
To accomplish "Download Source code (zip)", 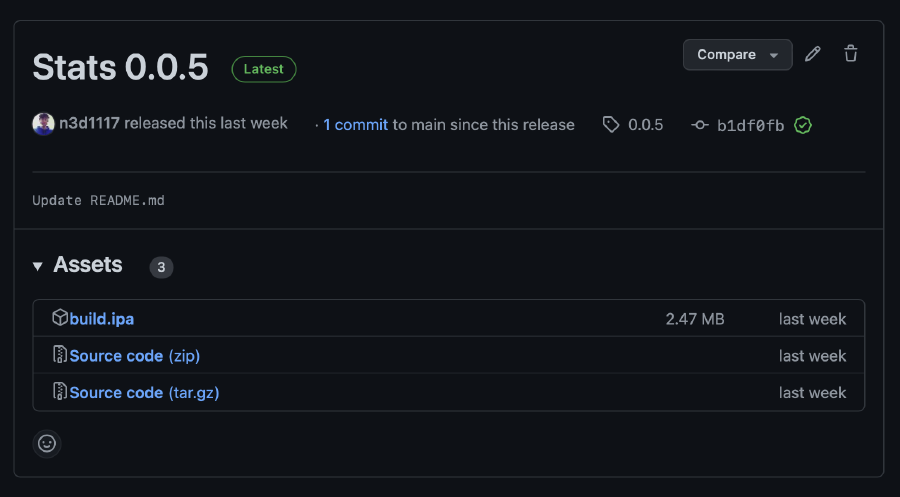I will [135, 356].
